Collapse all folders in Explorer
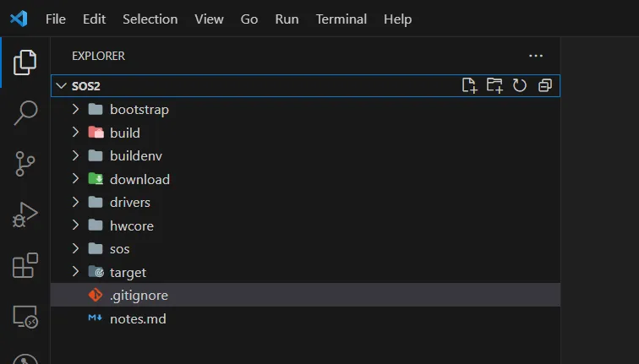 click(x=545, y=85)
